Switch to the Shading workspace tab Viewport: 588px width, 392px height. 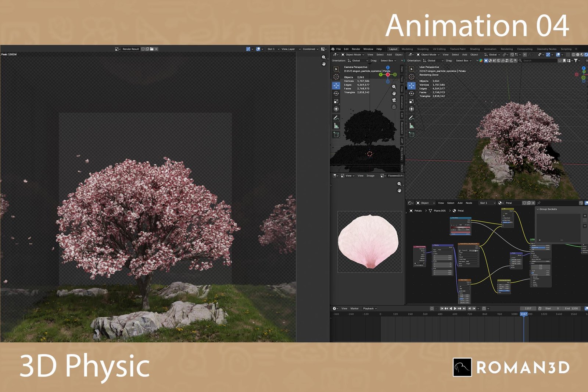474,49
